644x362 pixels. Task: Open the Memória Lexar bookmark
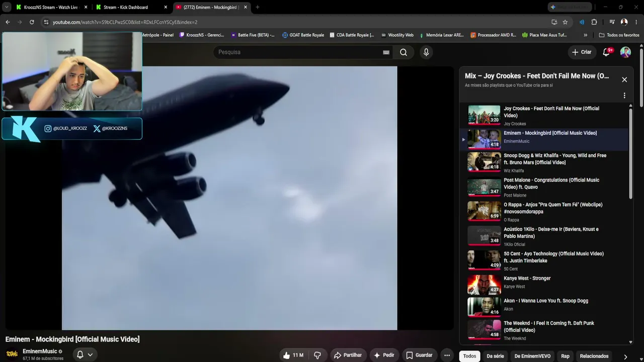point(441,35)
